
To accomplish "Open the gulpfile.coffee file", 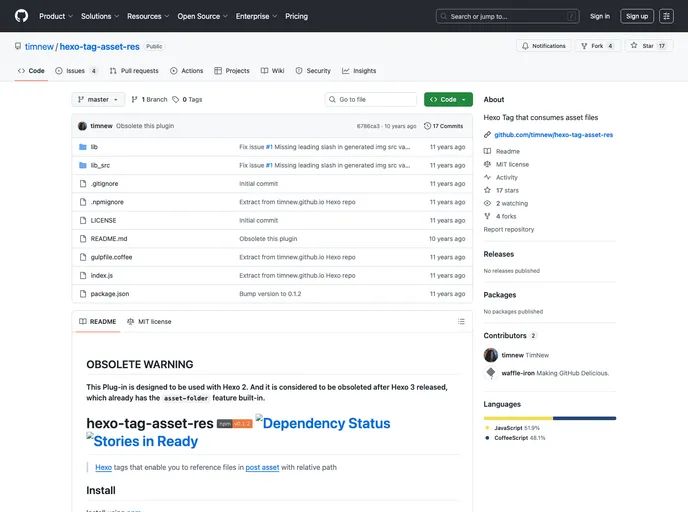I will coord(111,257).
